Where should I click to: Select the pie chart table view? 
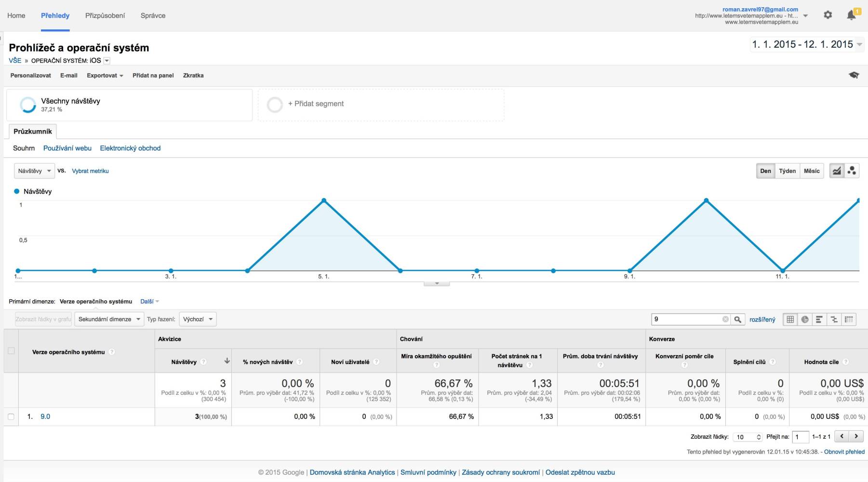pos(805,319)
